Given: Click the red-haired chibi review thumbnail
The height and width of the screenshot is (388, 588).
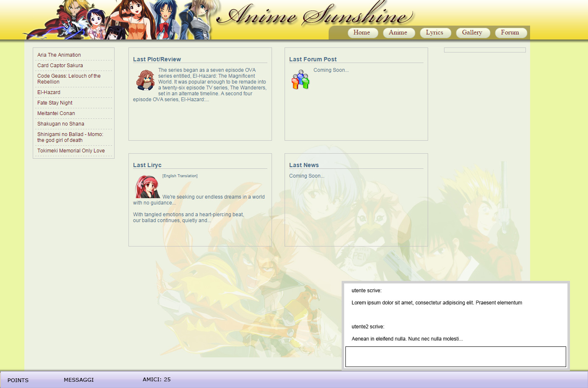Looking at the screenshot, I should 145,80.
